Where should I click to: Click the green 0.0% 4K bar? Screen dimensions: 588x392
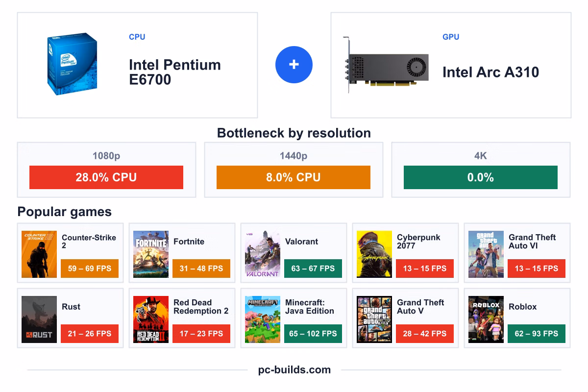[481, 177]
